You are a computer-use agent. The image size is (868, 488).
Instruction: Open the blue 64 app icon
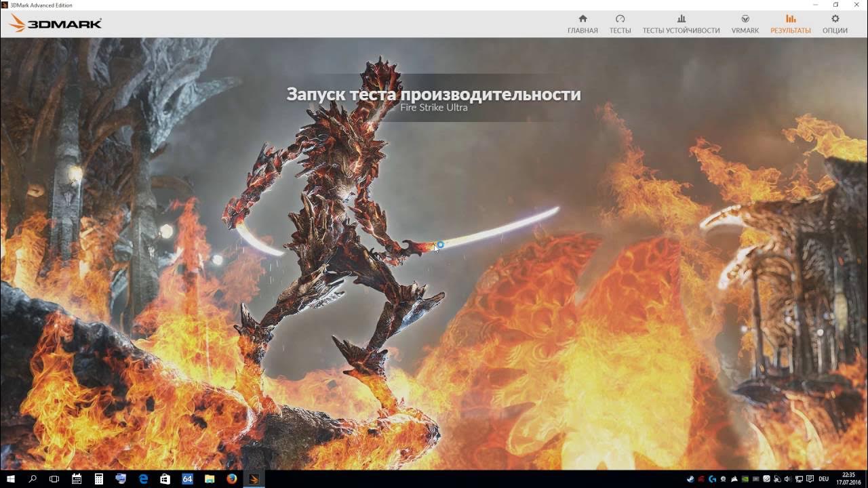click(187, 479)
